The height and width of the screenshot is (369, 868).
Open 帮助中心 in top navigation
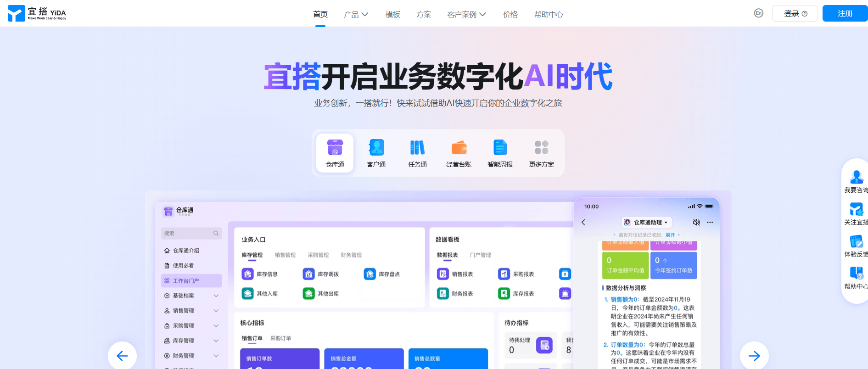[x=549, y=14]
